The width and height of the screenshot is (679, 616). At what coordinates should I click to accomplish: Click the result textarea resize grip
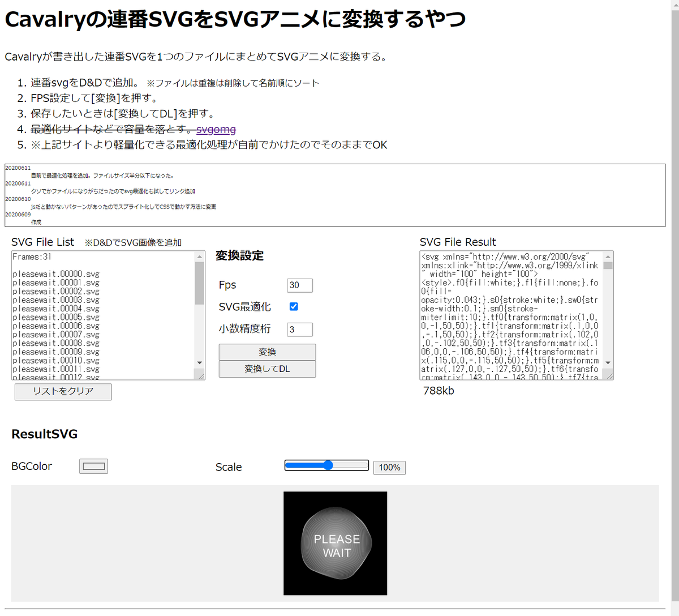(608, 374)
